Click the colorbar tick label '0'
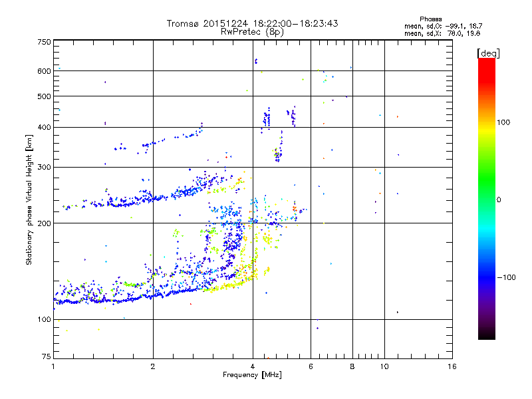 point(499,200)
